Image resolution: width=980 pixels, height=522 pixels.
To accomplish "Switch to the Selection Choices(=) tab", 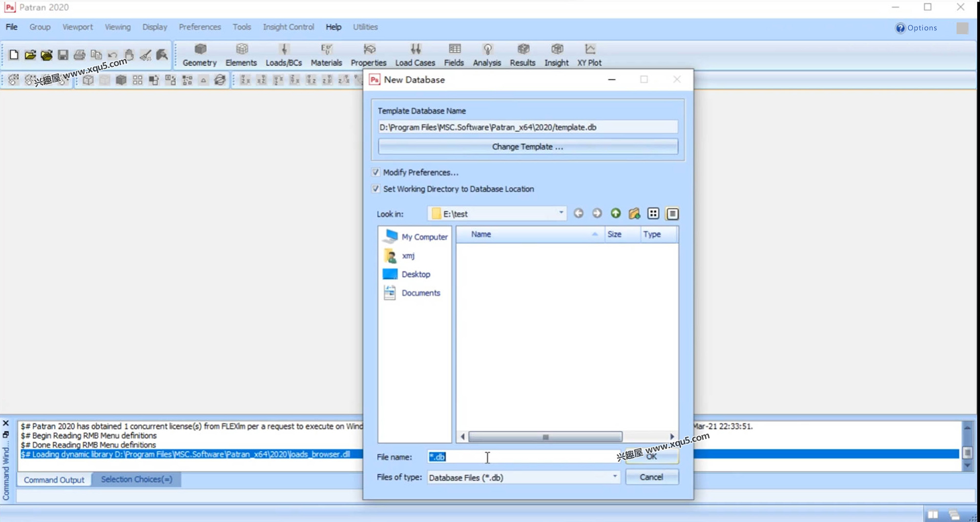I will [137, 479].
